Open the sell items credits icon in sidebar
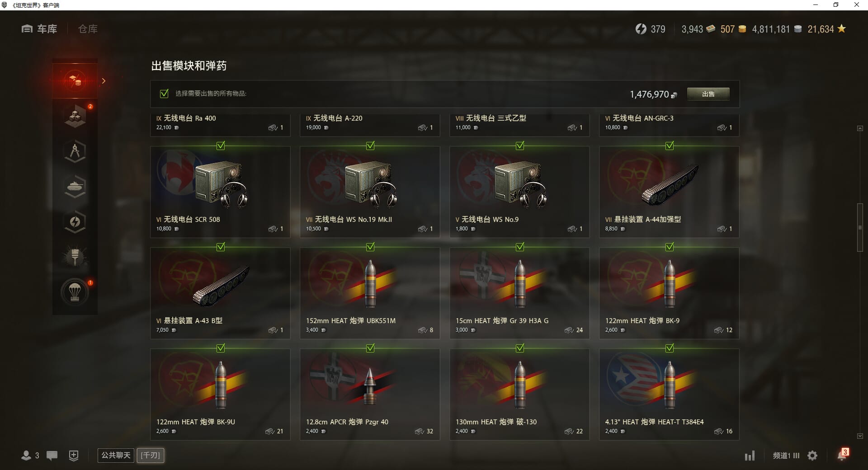 pos(75,81)
